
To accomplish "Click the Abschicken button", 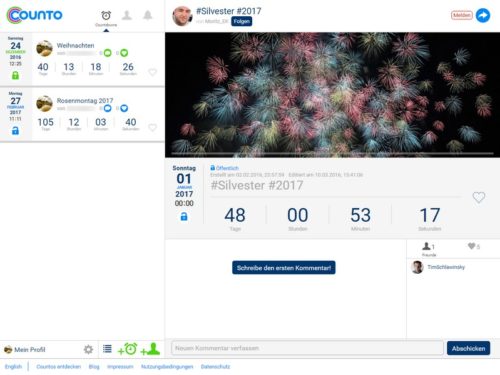I will [468, 348].
